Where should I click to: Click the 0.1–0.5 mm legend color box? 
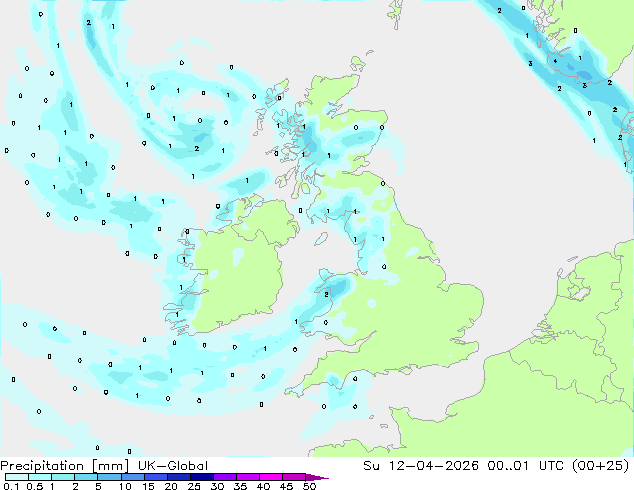(x=17, y=477)
